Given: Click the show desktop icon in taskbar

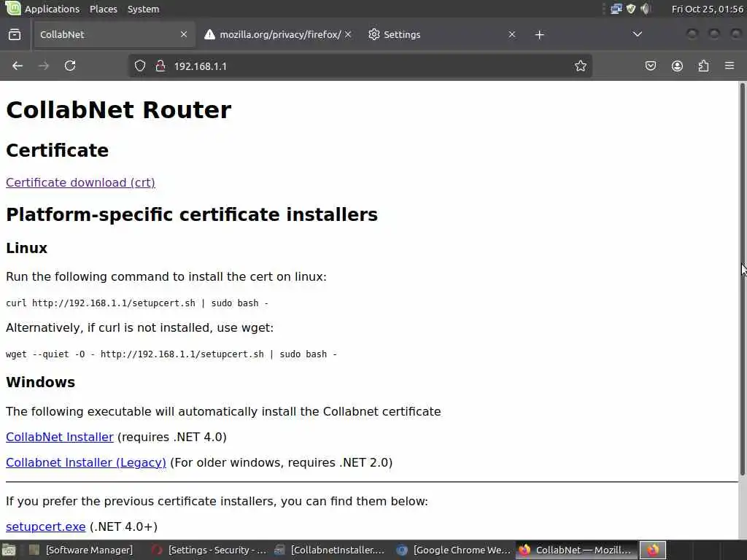Looking at the screenshot, I should (x=9, y=550).
